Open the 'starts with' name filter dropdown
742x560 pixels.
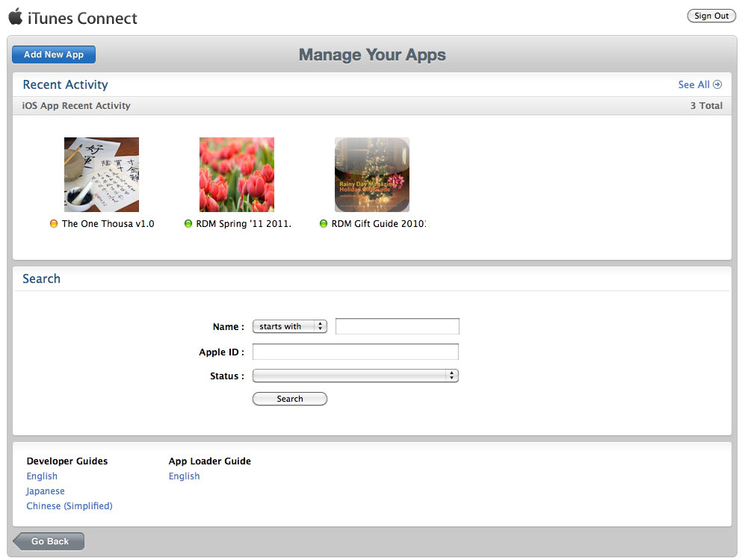(290, 326)
